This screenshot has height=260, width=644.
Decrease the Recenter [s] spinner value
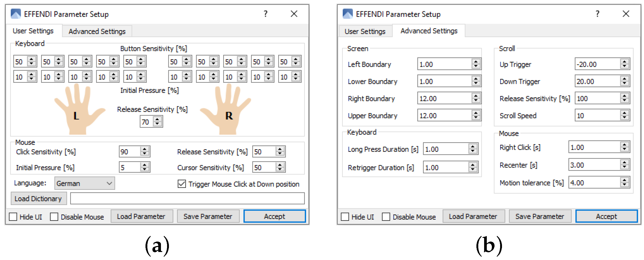point(624,167)
